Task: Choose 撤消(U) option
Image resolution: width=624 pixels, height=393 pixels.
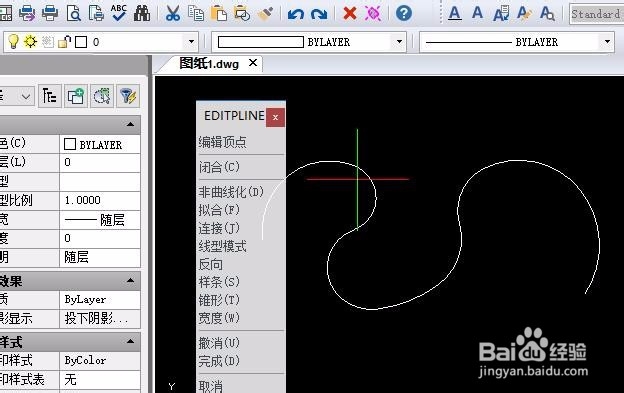Action: click(219, 343)
